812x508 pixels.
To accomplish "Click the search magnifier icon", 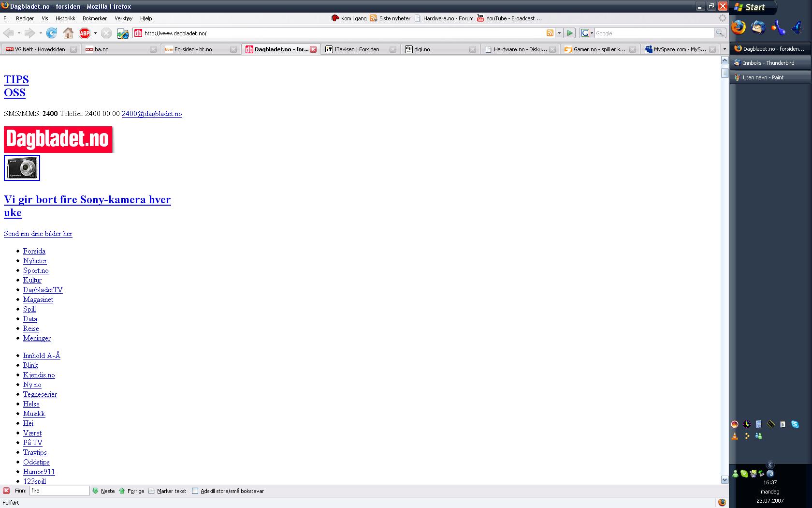I will (x=720, y=33).
